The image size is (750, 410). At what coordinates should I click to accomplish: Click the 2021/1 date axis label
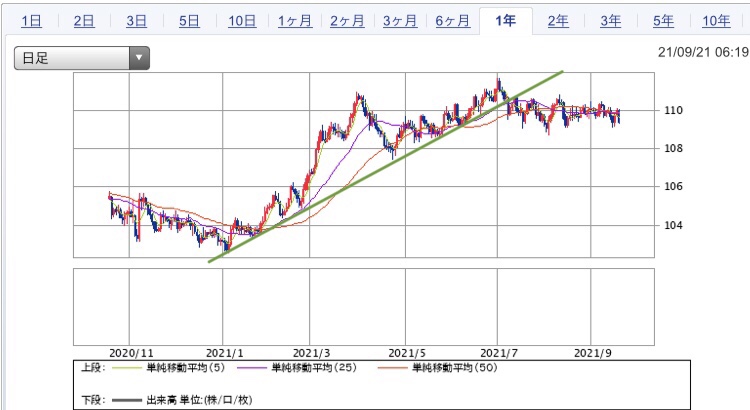(x=224, y=353)
